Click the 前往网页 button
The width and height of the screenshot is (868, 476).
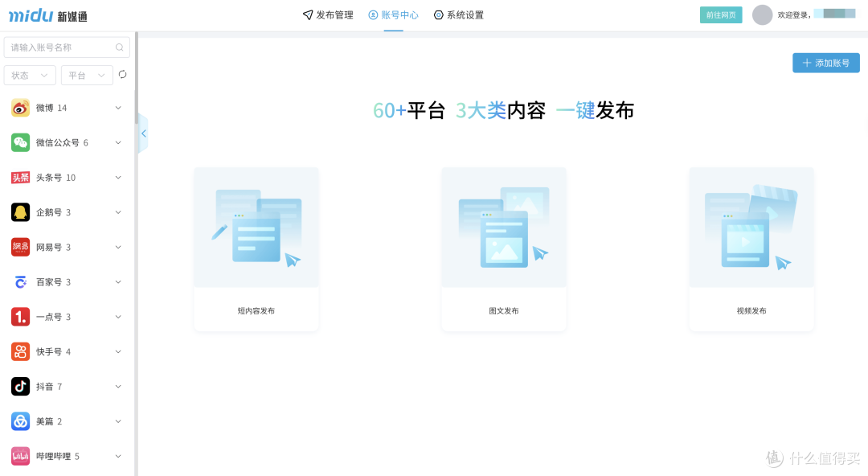coord(721,15)
